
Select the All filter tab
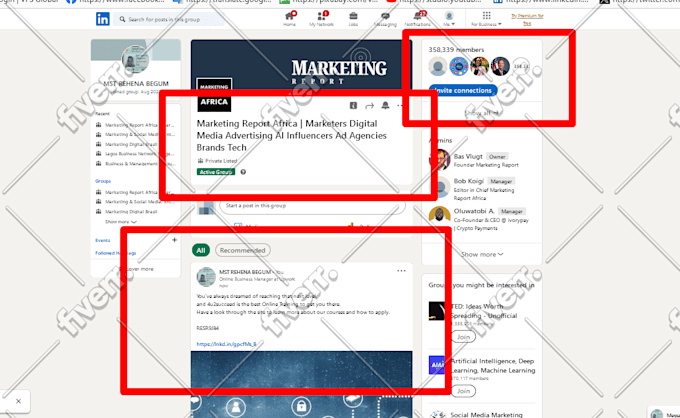pos(201,250)
